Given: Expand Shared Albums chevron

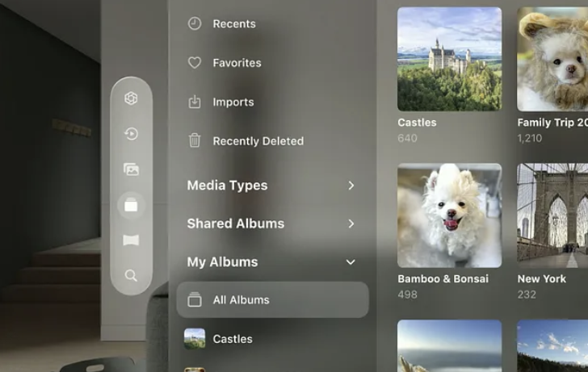Looking at the screenshot, I should pos(351,224).
